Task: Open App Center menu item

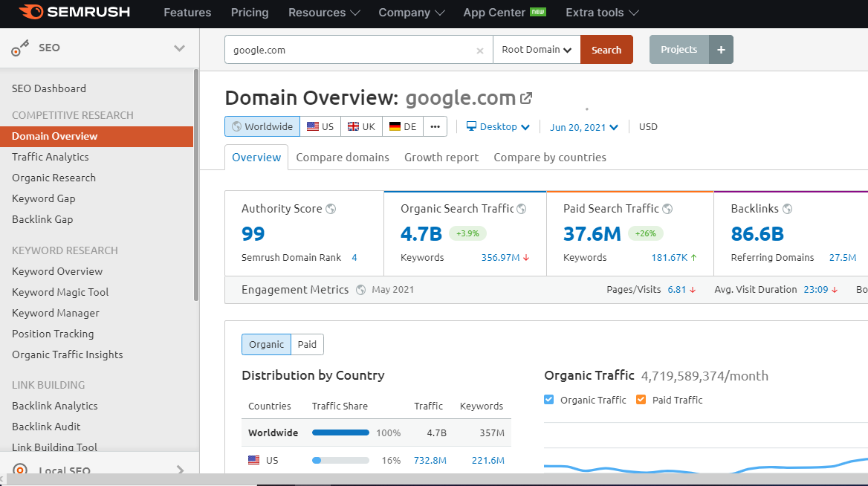Action: [x=494, y=12]
